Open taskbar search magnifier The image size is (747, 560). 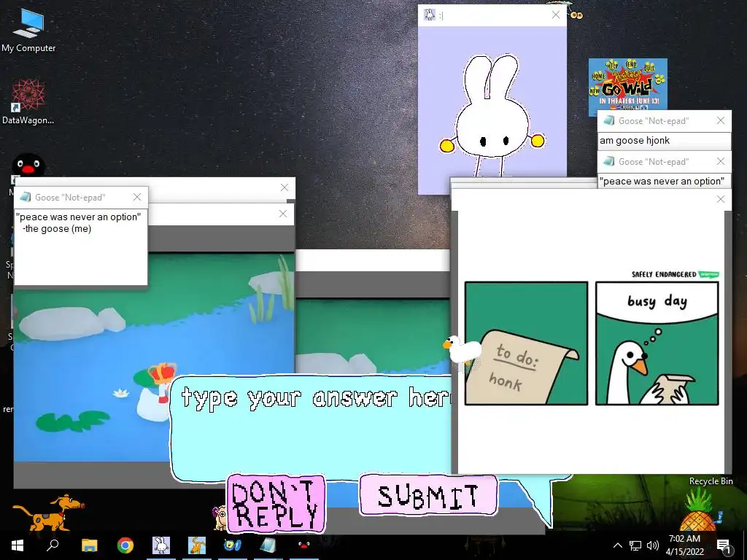click(x=53, y=545)
